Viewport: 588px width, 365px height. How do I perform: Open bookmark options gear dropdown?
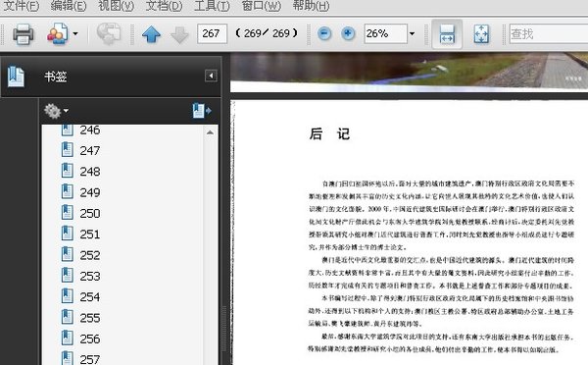coord(56,111)
